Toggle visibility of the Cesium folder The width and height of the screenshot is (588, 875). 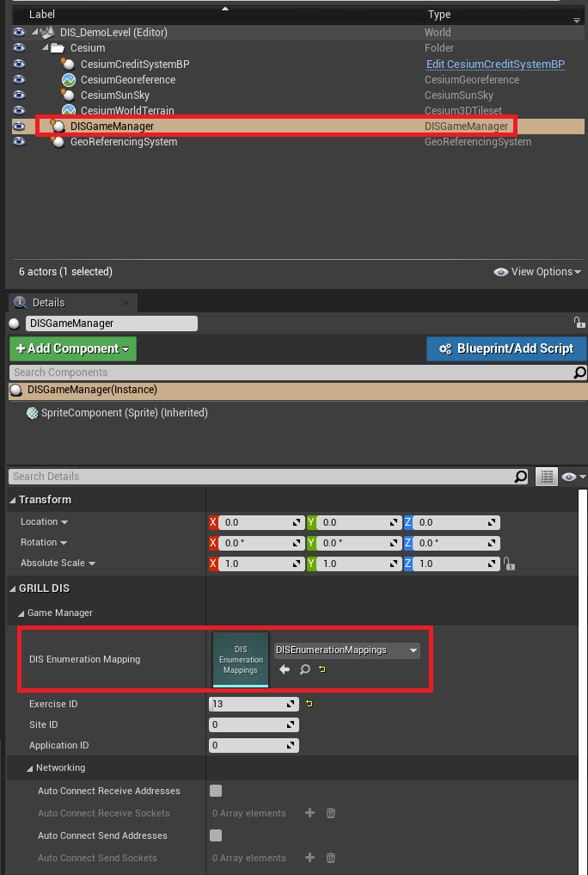19,48
